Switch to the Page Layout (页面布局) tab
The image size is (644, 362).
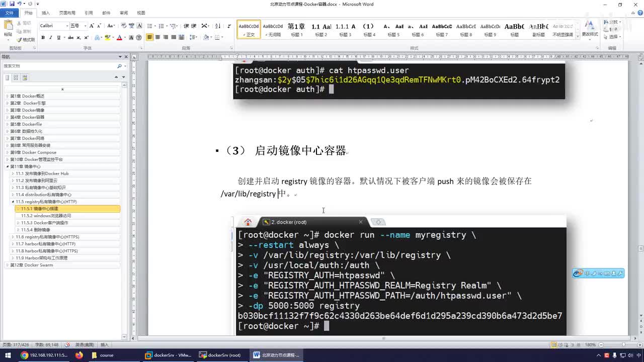pyautogui.click(x=67, y=13)
